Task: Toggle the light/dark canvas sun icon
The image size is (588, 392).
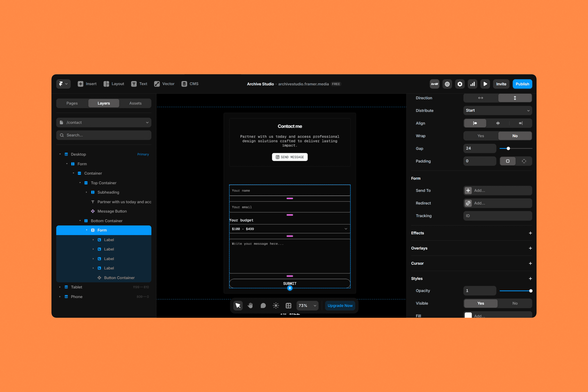Action: point(276,305)
